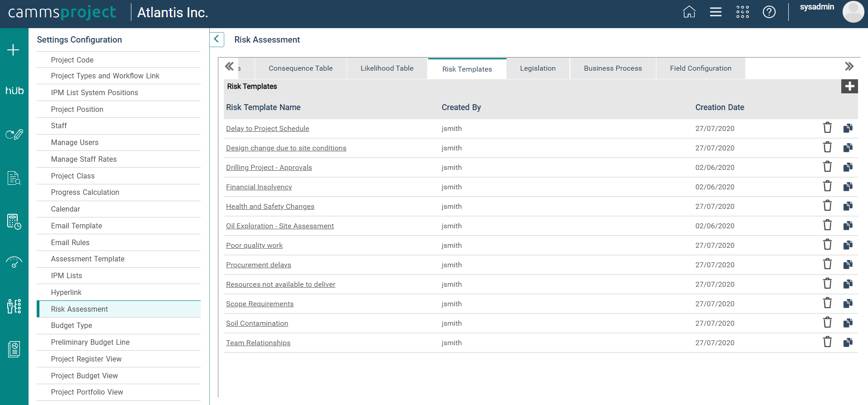Click the cammsproject logo

tap(62, 12)
